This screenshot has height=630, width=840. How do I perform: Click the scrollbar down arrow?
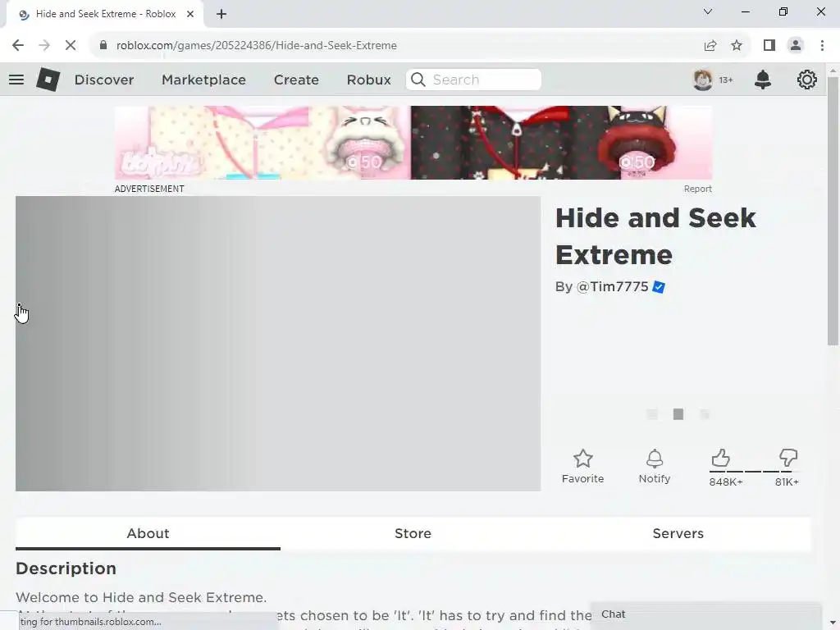pyautogui.click(x=833, y=623)
